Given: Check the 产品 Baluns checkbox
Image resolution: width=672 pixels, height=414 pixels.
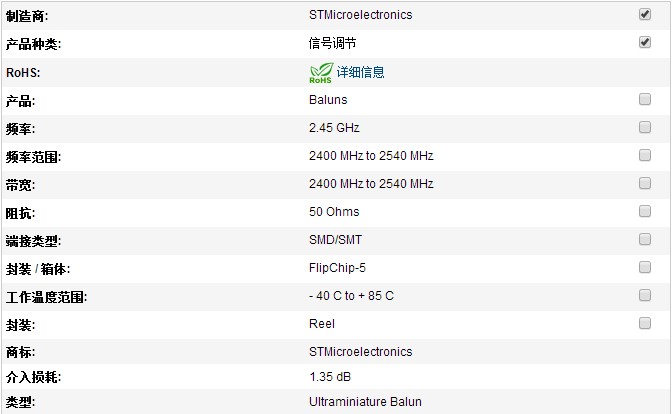Looking at the screenshot, I should pos(645,99).
